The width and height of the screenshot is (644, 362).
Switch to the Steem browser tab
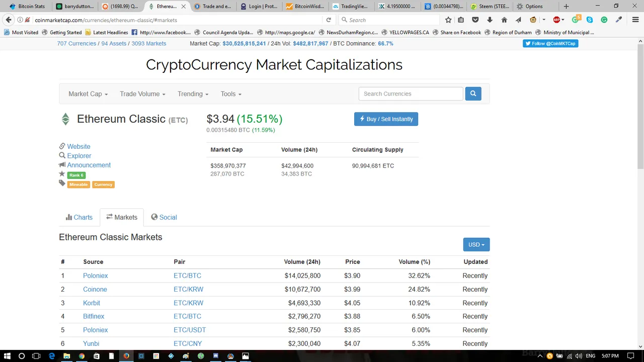point(489,7)
